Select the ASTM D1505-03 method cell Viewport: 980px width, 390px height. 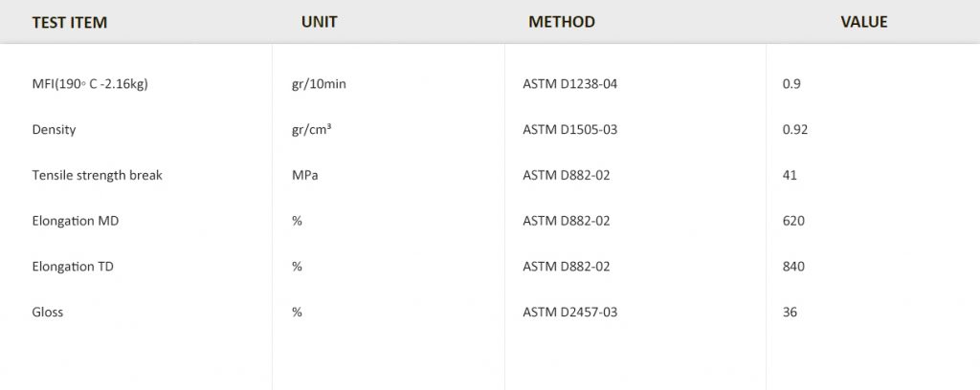[569, 129]
